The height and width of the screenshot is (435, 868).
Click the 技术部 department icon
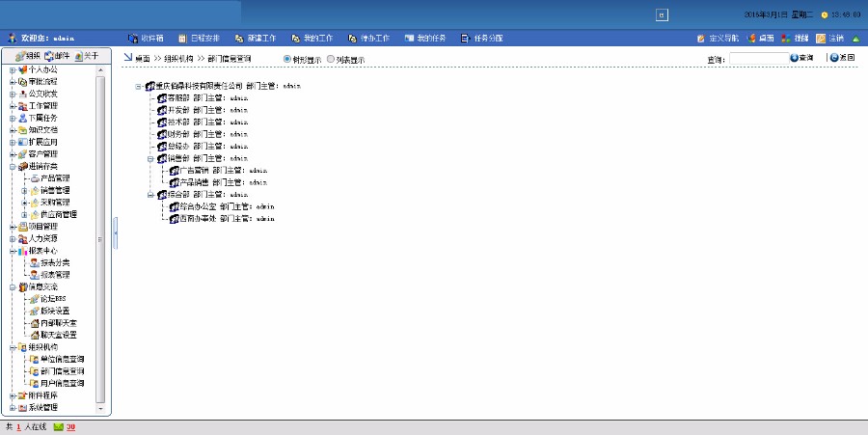[162, 122]
